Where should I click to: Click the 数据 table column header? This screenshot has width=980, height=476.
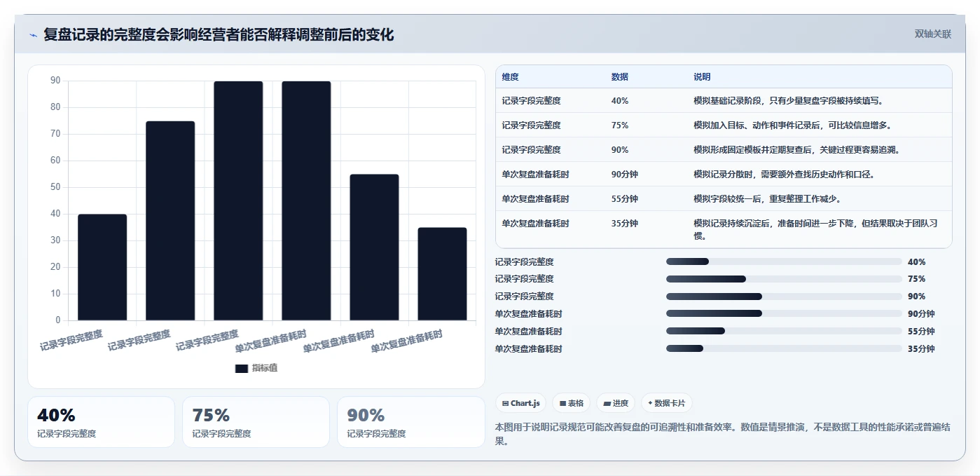tap(620, 76)
